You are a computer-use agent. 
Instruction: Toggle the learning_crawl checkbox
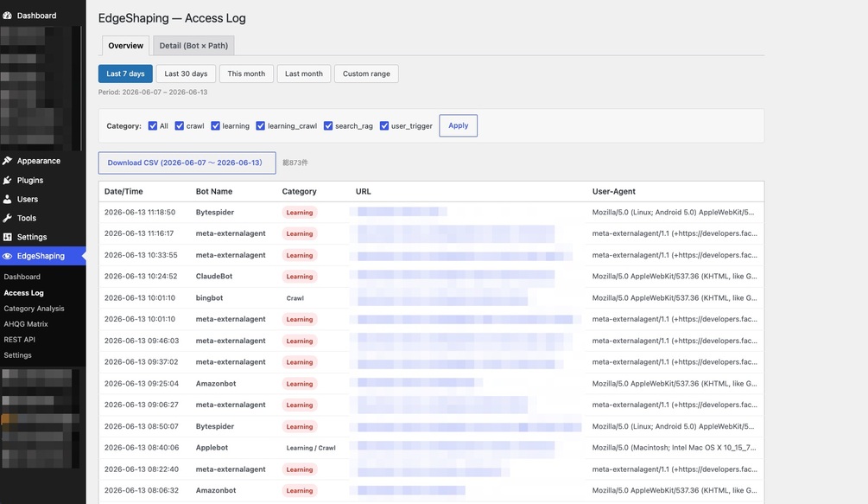(x=261, y=125)
